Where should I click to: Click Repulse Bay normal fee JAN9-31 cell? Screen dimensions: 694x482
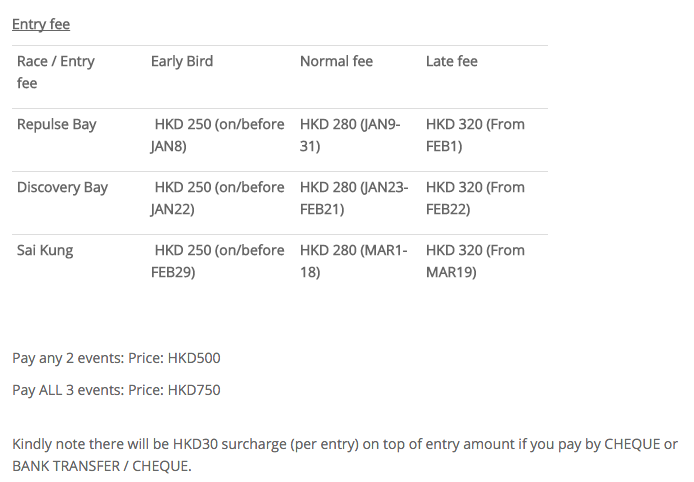350,135
